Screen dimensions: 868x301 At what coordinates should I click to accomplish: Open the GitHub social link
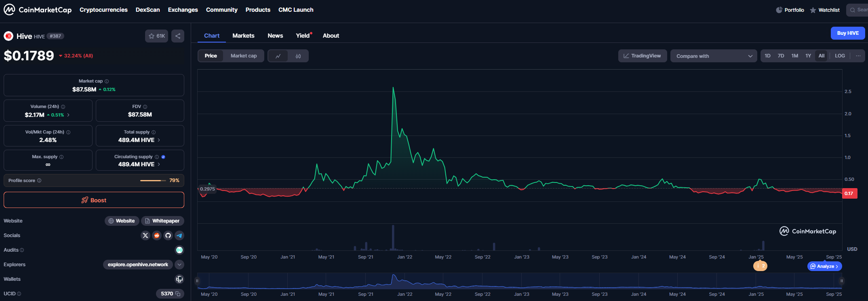pyautogui.click(x=168, y=235)
